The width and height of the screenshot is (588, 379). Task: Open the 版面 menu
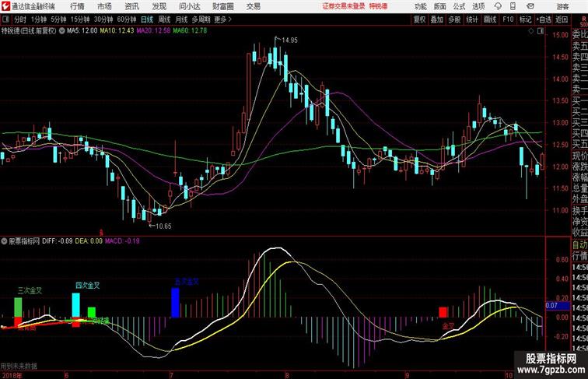[440, 6]
